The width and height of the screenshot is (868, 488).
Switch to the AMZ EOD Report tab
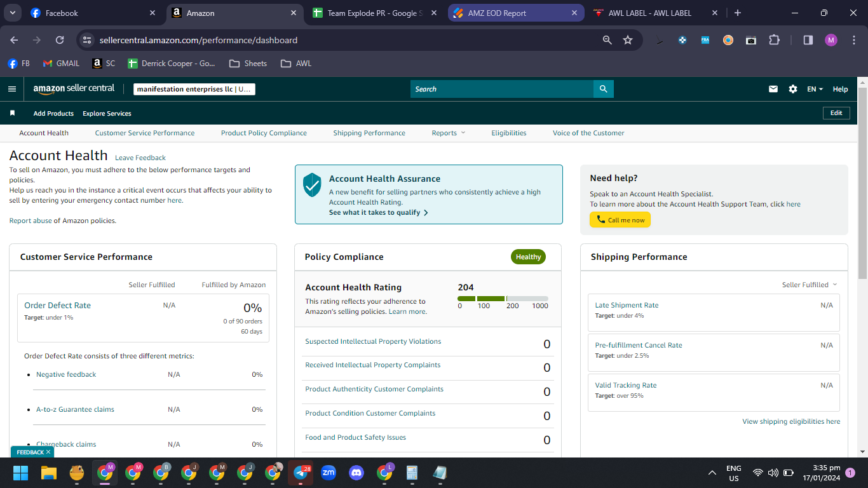pos(515,13)
